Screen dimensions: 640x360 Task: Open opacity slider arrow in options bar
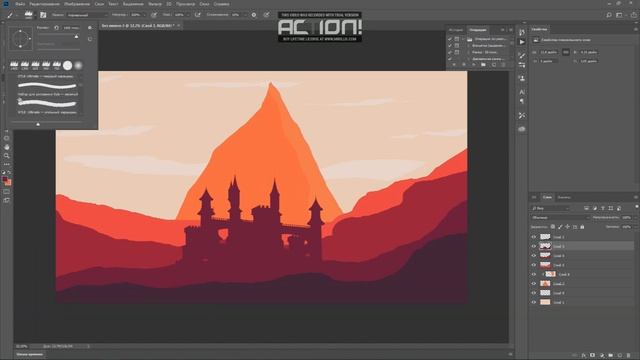pyautogui.click(x=144, y=15)
